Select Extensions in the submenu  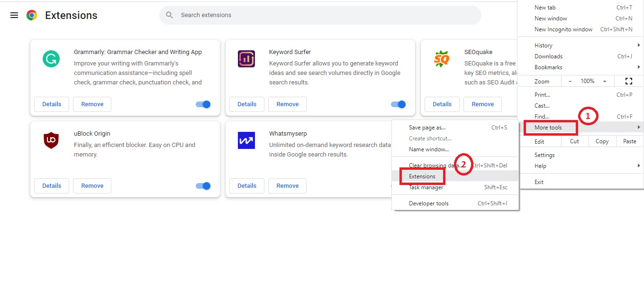[x=455, y=176]
